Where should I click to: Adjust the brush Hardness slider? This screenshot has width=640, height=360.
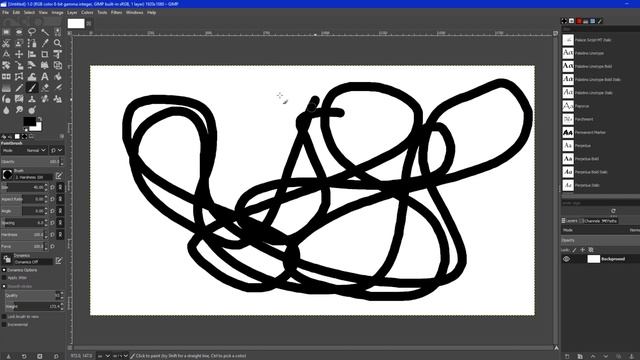(x=24, y=235)
